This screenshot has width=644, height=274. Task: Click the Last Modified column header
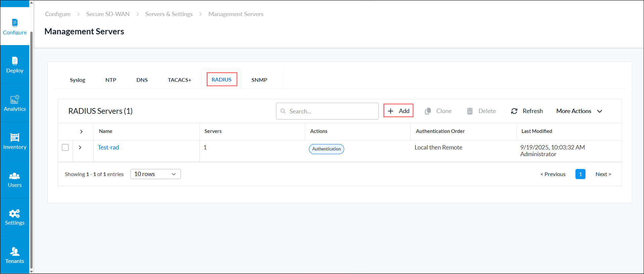537,131
